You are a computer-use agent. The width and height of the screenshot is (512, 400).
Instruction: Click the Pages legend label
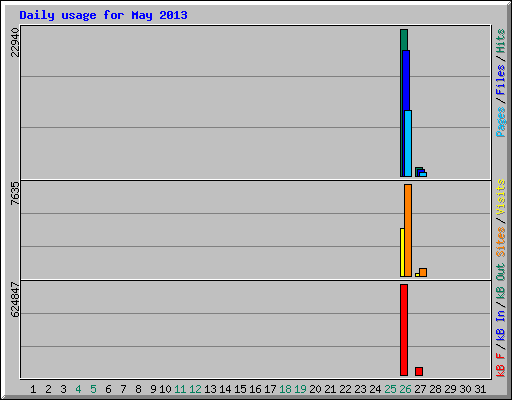coord(501,122)
